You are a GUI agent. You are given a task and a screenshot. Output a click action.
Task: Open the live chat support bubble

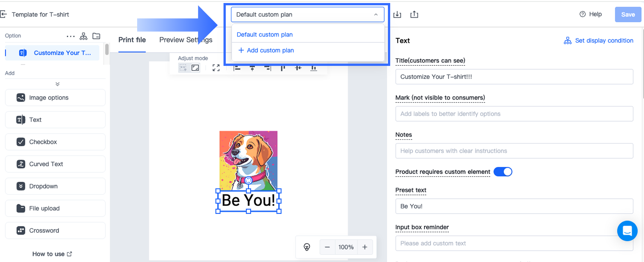tap(627, 231)
